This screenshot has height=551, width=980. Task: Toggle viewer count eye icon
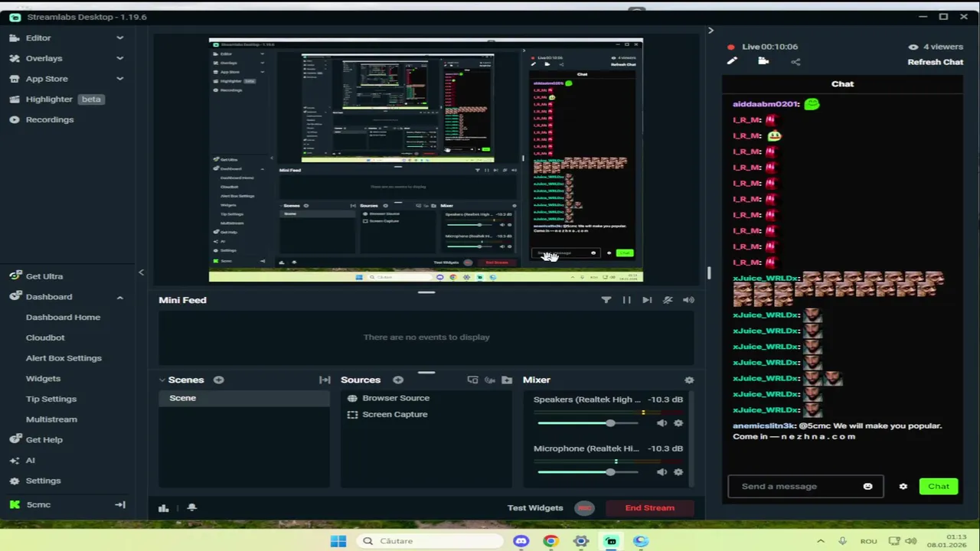coord(913,47)
